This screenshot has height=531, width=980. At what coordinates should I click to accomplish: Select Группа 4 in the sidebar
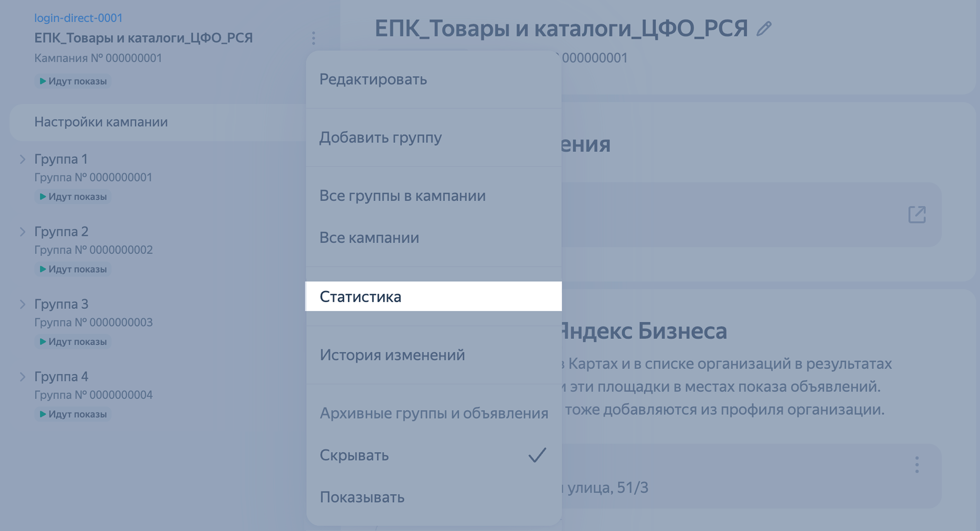coord(61,377)
